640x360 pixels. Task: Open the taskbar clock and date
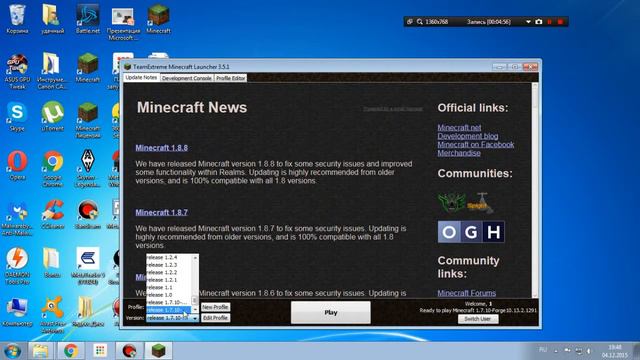[615, 351]
